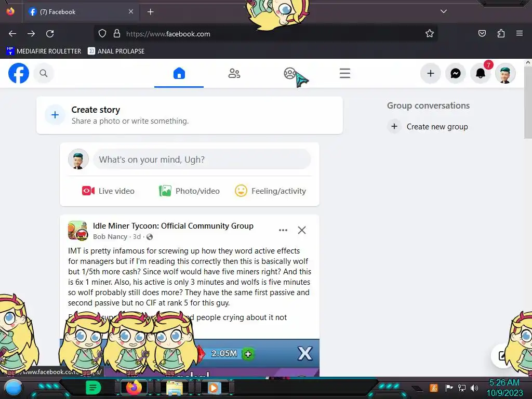Image resolution: width=532 pixels, height=399 pixels.
Task: Go to the Home feed tab
Action: [x=179, y=73]
